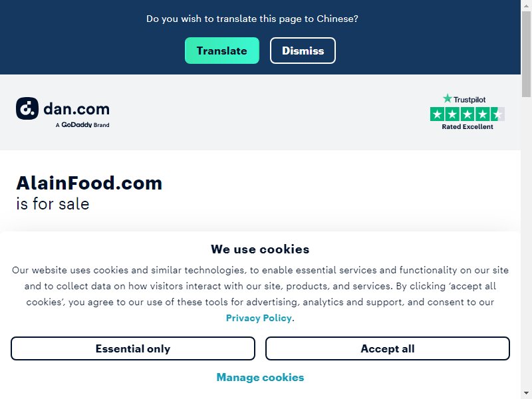Viewport: 532px width, 399px height.
Task: Click the AlainFood.com heading
Action: (89, 183)
